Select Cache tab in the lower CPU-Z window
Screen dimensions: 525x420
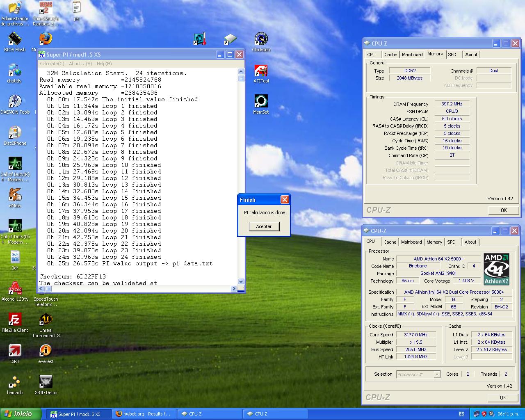pos(390,242)
